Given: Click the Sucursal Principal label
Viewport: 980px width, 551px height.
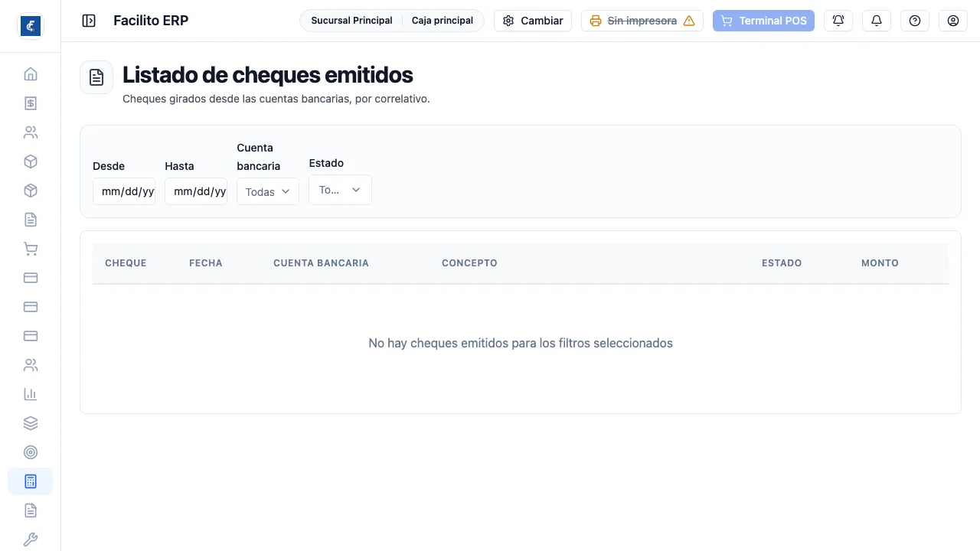Looking at the screenshot, I should [x=351, y=21].
